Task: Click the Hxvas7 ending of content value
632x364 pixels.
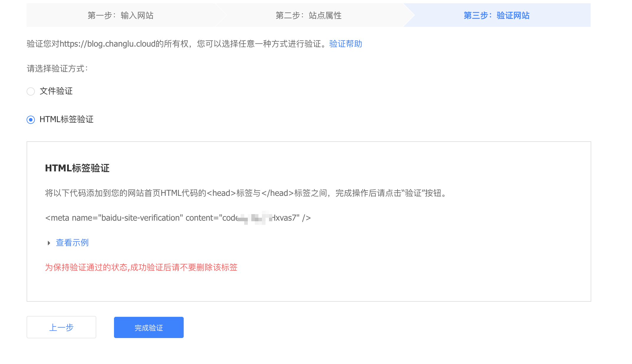Action: coord(284,218)
